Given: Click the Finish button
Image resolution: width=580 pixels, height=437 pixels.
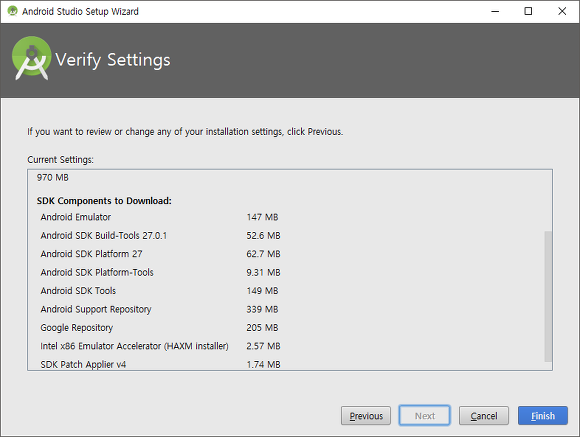Looking at the screenshot, I should tap(543, 416).
